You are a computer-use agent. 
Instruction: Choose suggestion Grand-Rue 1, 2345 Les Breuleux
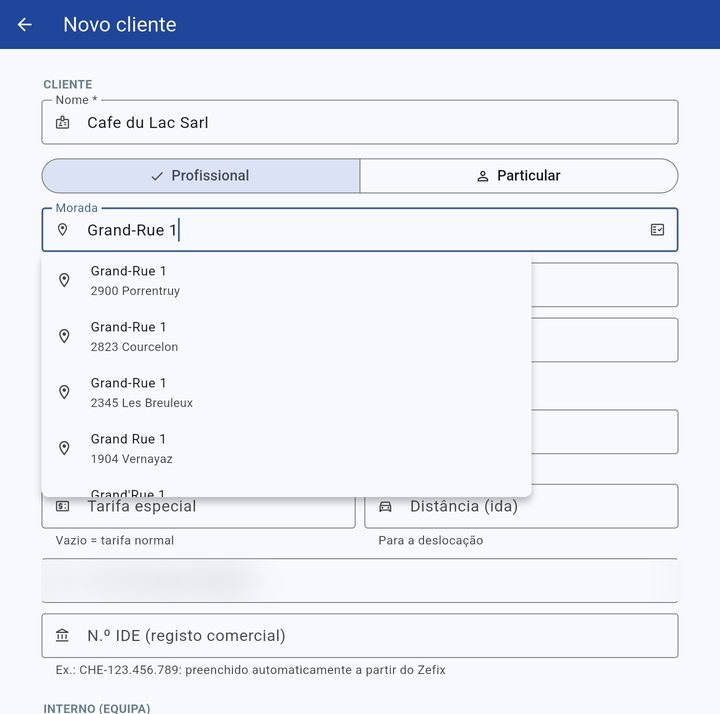[287, 393]
